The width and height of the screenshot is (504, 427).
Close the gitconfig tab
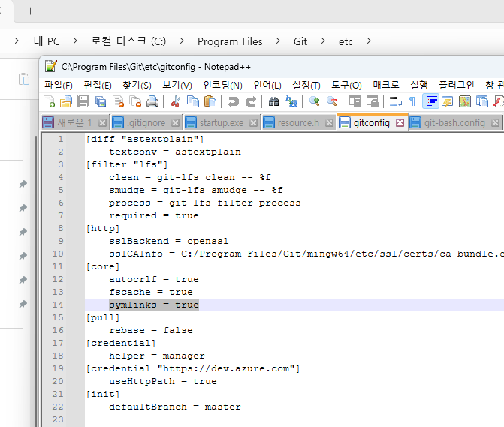pyautogui.click(x=400, y=122)
